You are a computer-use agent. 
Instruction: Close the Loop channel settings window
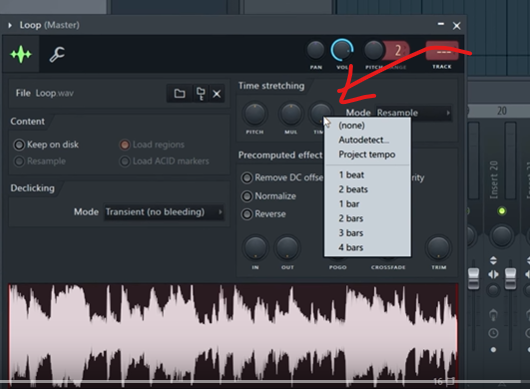[457, 26]
